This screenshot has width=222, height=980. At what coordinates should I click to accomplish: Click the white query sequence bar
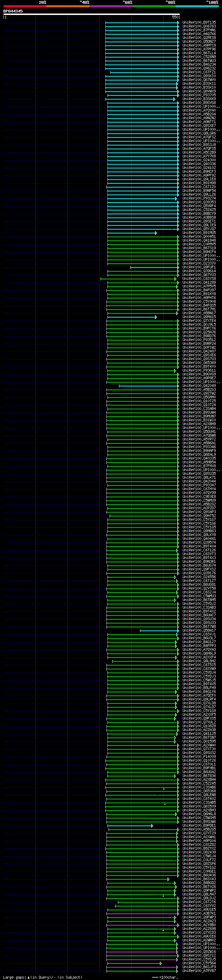pos(92,14)
